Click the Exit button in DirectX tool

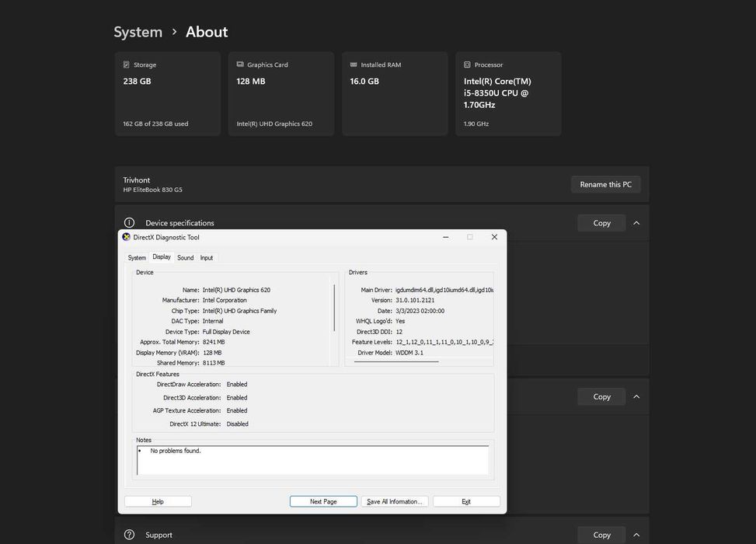coord(466,501)
